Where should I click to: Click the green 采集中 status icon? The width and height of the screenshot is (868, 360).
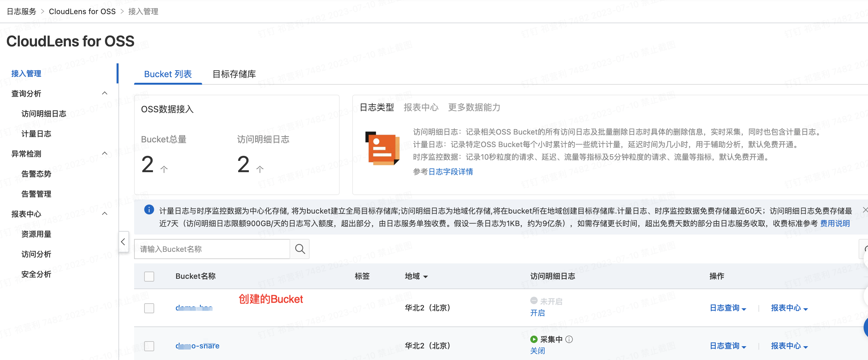[534, 339]
